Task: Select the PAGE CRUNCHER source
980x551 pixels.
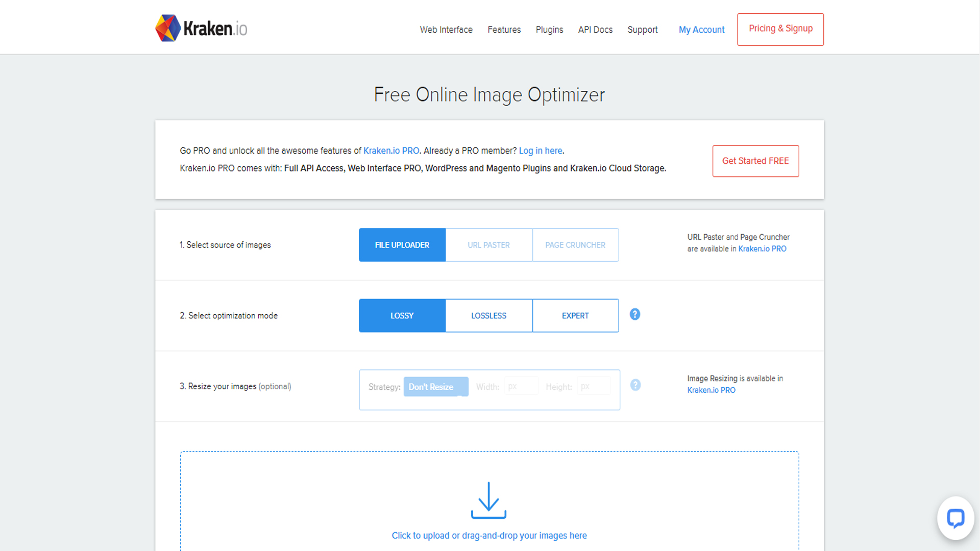Action: click(575, 245)
